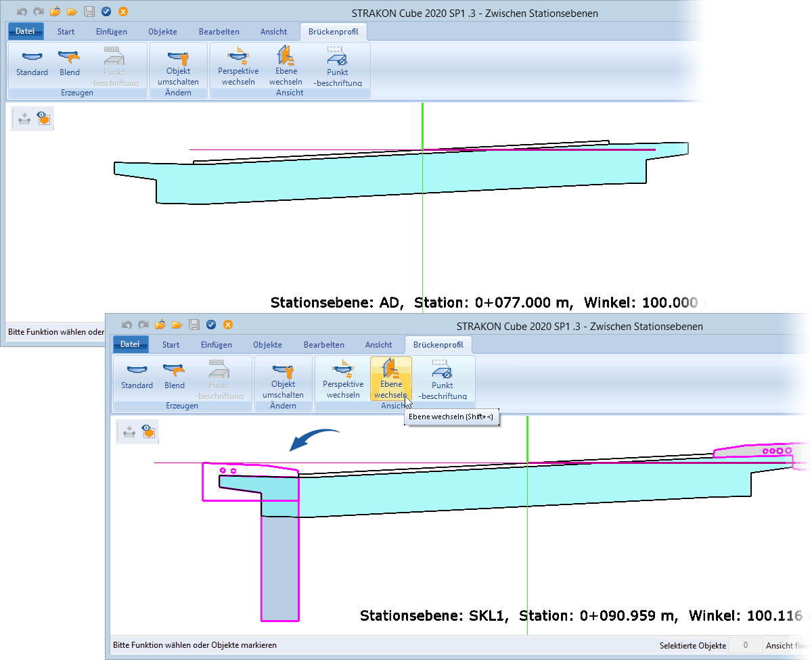Viewport: 812px width, 660px height.
Task: Click Save disk icon in upper window
Action: [x=89, y=11]
